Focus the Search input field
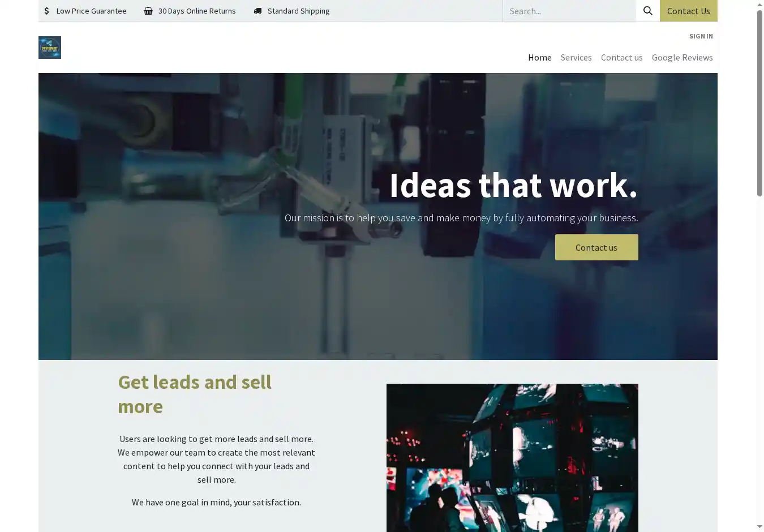The image size is (764, 532). point(569,11)
